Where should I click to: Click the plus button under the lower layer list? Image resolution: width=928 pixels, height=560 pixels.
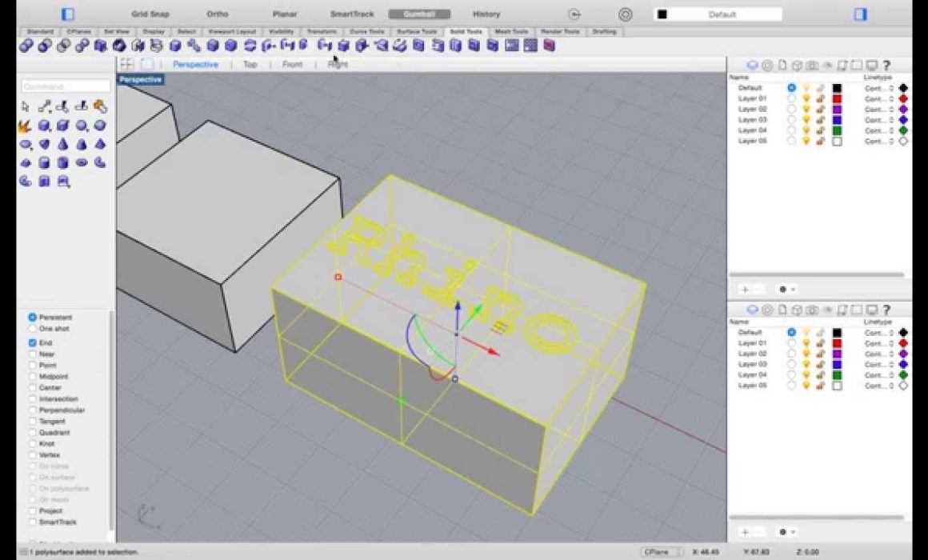(745, 532)
